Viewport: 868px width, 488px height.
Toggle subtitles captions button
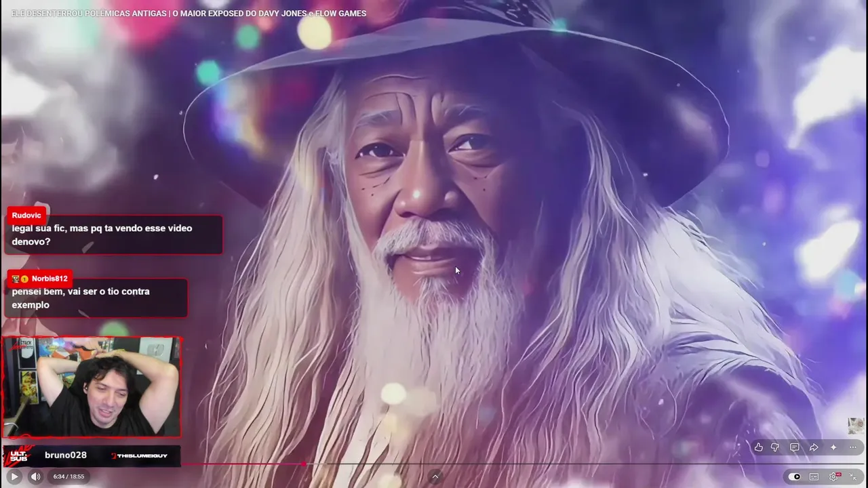814,476
